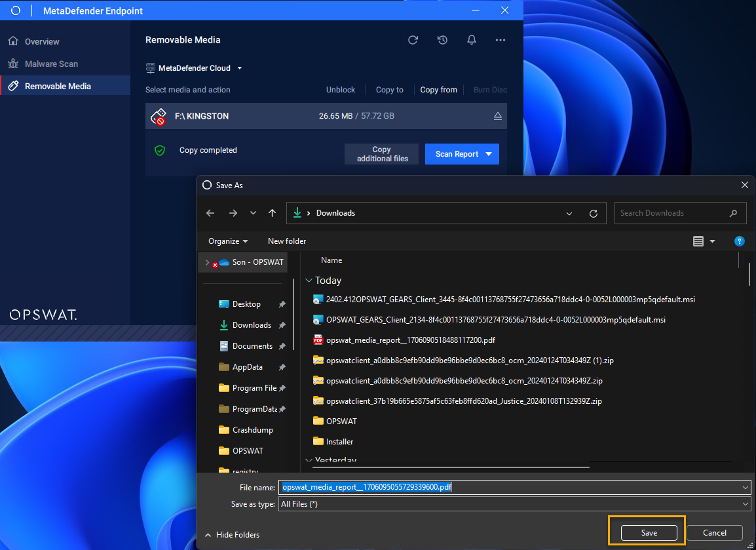Create a New folder
Image resolution: width=756 pixels, height=550 pixels.
coord(287,241)
